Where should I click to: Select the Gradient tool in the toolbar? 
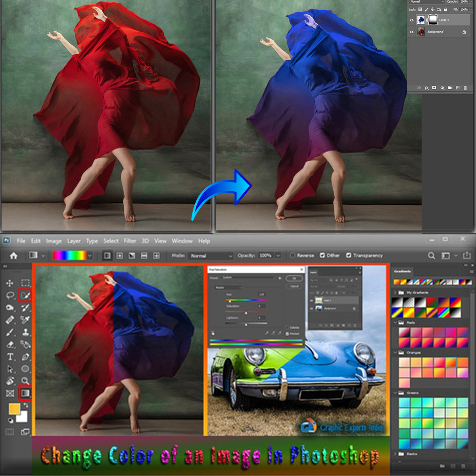point(26,393)
